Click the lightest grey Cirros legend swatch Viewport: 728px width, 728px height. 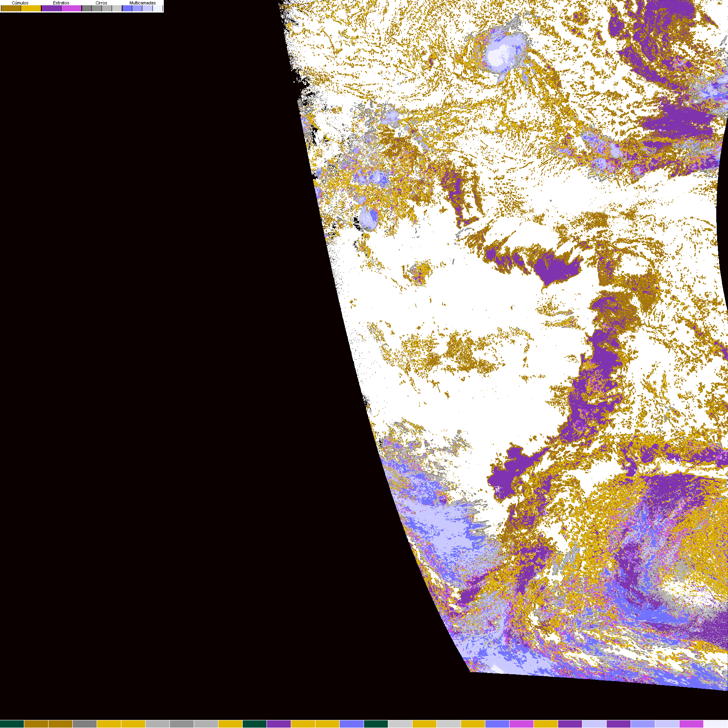(117, 8)
